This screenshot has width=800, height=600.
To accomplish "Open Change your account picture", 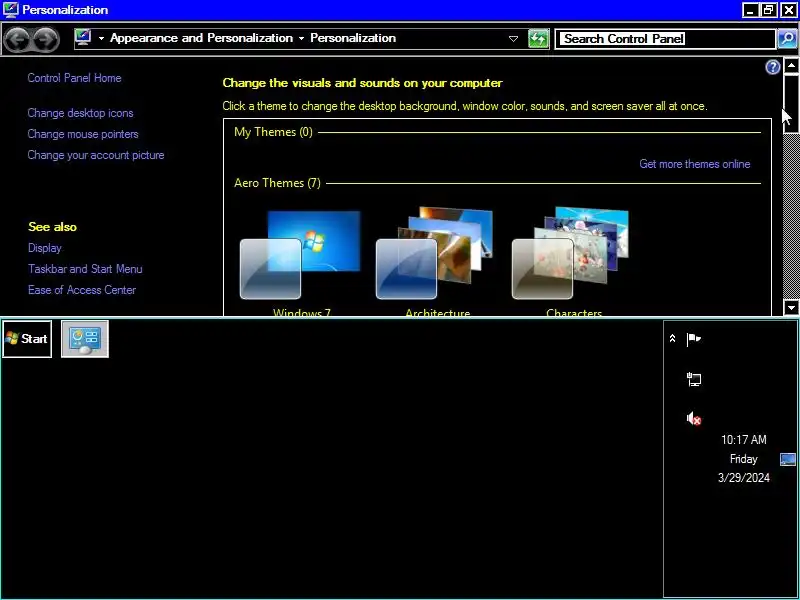I will 96,155.
